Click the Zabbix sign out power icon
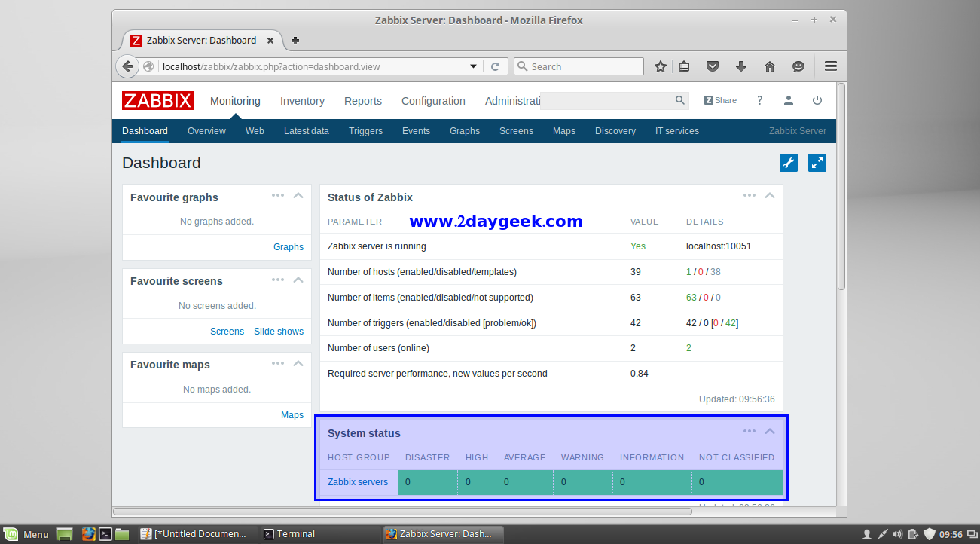The width and height of the screenshot is (980, 544). 817,100
